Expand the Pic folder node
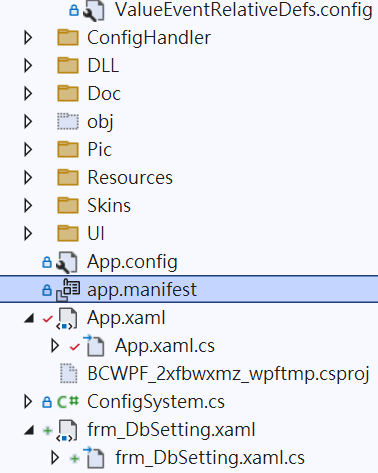The height and width of the screenshot is (473, 378). tap(28, 150)
